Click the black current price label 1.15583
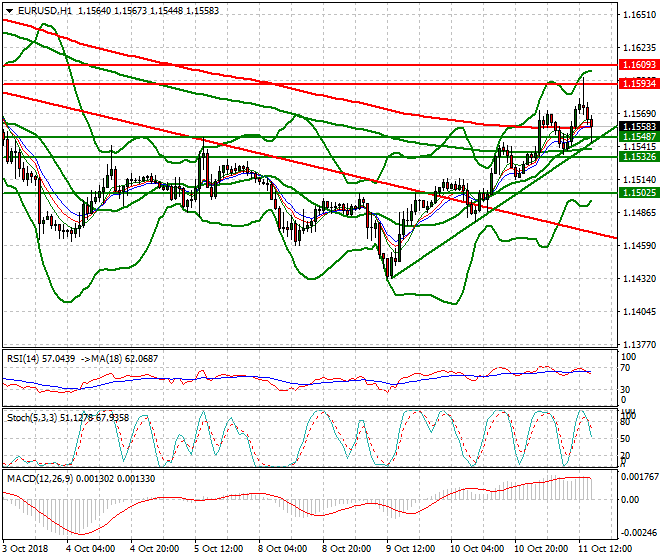660x560 pixels. [639, 126]
